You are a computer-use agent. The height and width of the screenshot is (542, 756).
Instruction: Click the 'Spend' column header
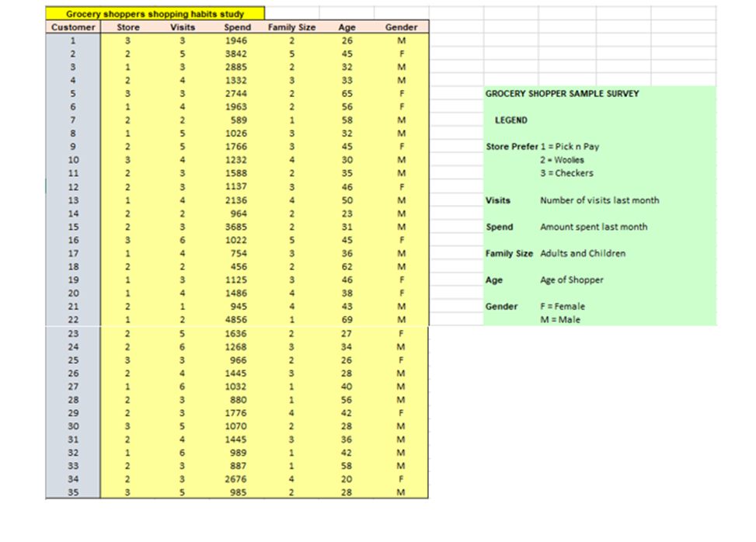(x=237, y=26)
